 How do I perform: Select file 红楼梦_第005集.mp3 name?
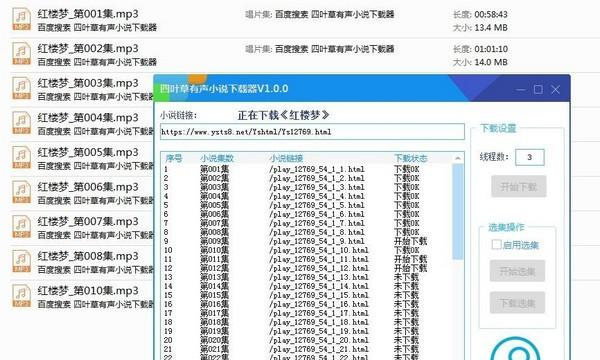point(88,153)
